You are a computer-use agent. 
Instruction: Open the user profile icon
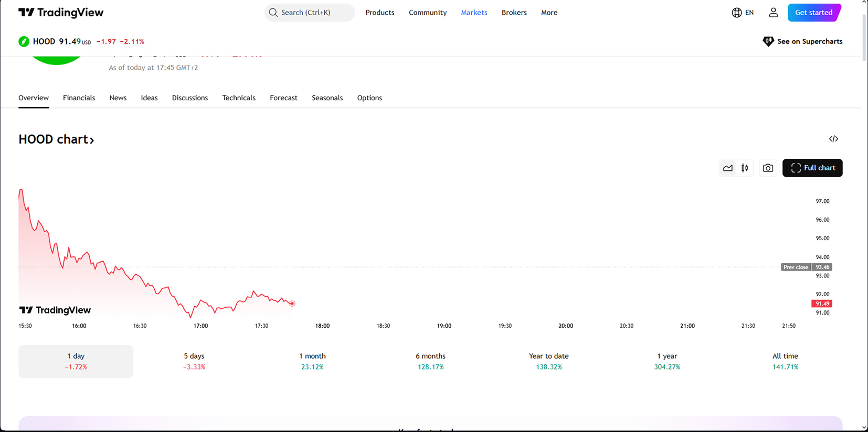click(x=774, y=13)
